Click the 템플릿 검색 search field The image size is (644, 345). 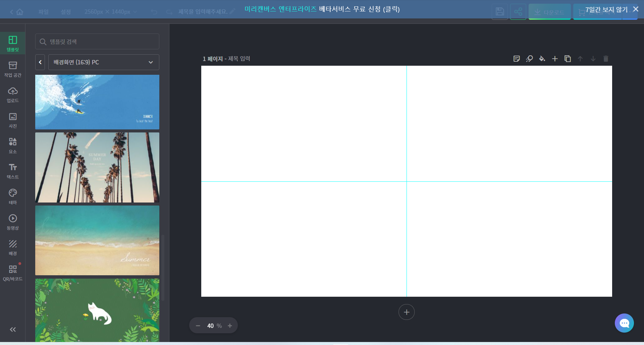click(x=97, y=42)
